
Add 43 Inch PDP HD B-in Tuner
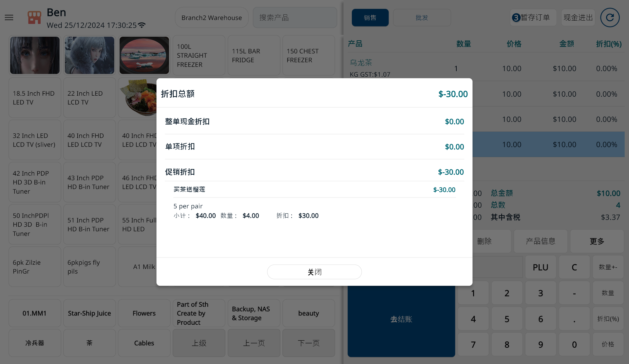pos(89,182)
